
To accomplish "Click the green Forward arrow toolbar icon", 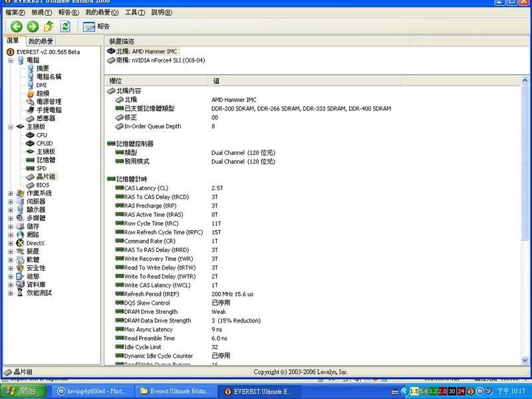I will click(32, 27).
